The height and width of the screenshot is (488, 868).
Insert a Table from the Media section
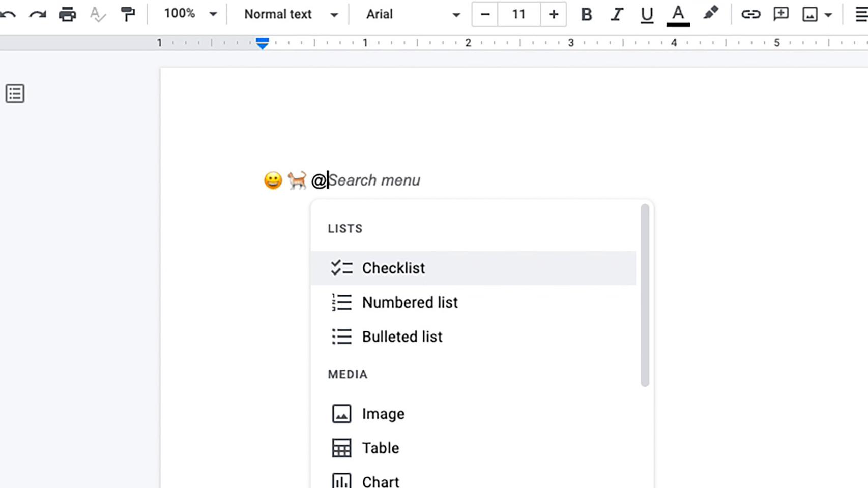click(380, 448)
